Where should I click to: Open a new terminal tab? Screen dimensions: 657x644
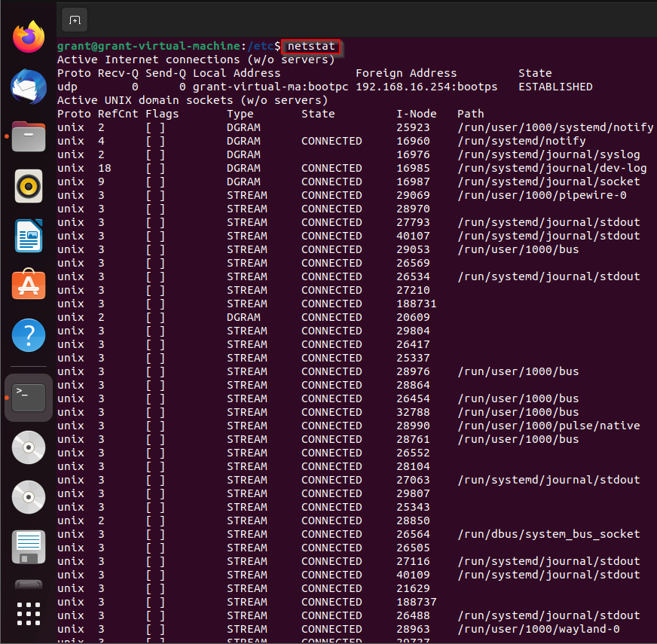point(74,20)
